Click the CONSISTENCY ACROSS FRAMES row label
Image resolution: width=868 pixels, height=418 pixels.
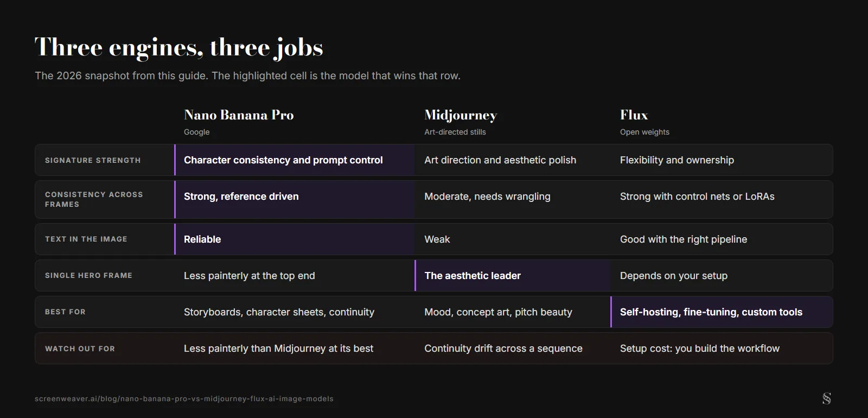pyautogui.click(x=94, y=199)
